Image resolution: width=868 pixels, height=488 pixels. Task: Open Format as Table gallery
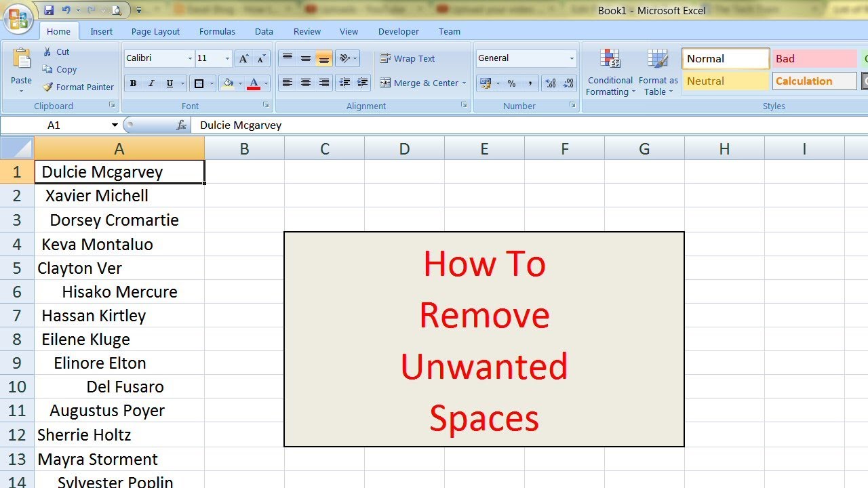pyautogui.click(x=658, y=72)
